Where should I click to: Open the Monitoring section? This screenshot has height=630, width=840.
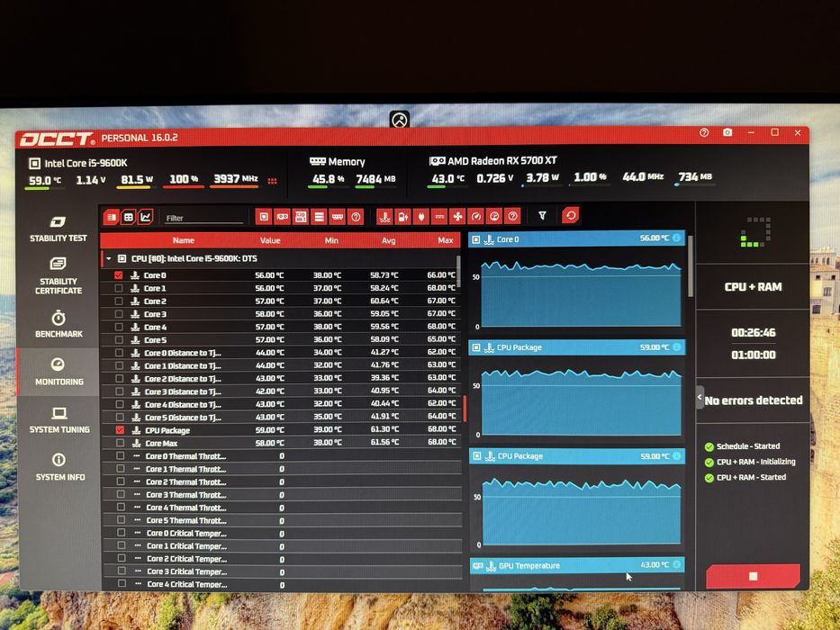click(x=59, y=372)
